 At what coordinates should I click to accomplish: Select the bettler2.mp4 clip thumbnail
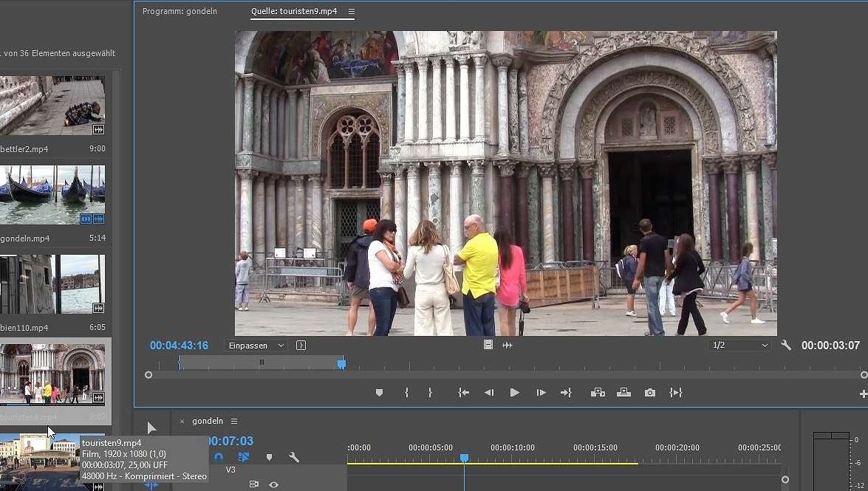pyautogui.click(x=52, y=106)
